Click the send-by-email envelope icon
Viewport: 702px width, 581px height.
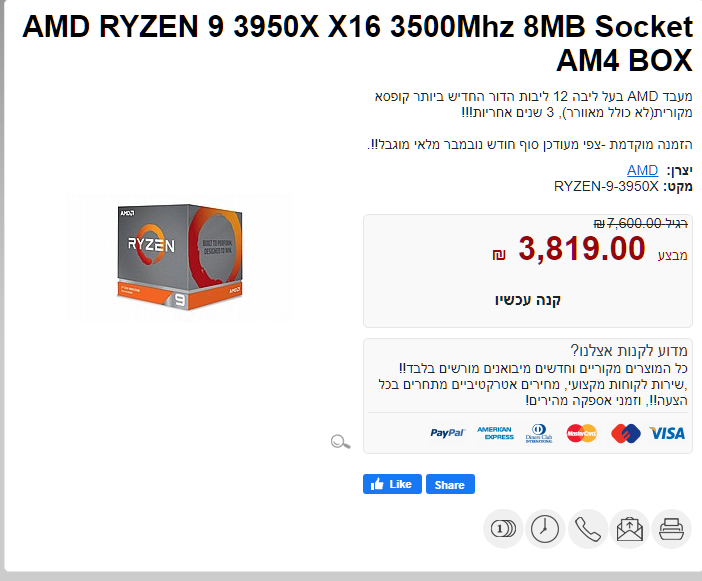(x=629, y=528)
